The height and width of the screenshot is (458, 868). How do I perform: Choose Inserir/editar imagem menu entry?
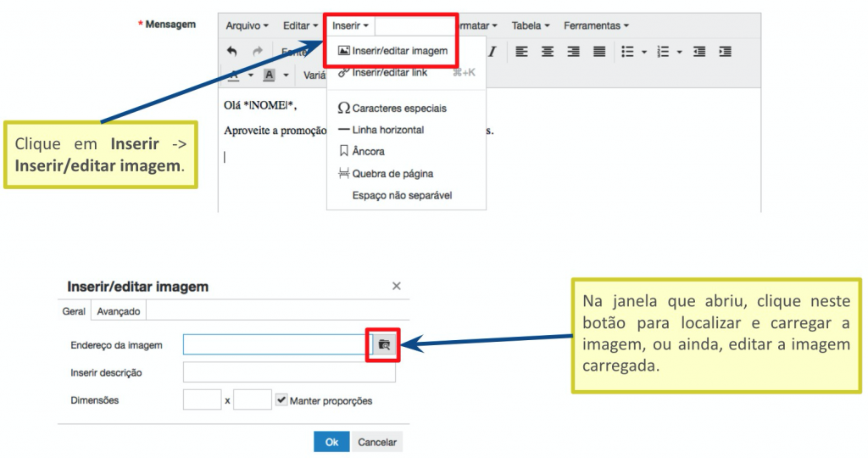[393, 50]
